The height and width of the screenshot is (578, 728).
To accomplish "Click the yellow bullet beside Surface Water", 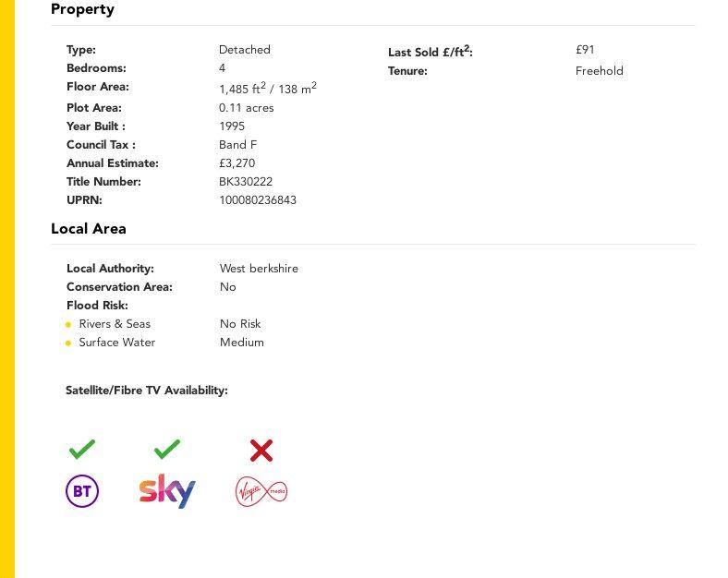I will point(68,343).
